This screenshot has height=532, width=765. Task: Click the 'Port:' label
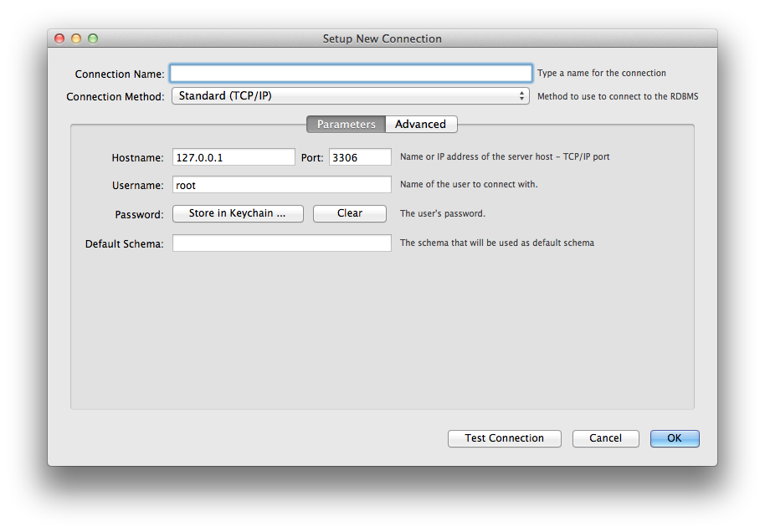(x=312, y=158)
